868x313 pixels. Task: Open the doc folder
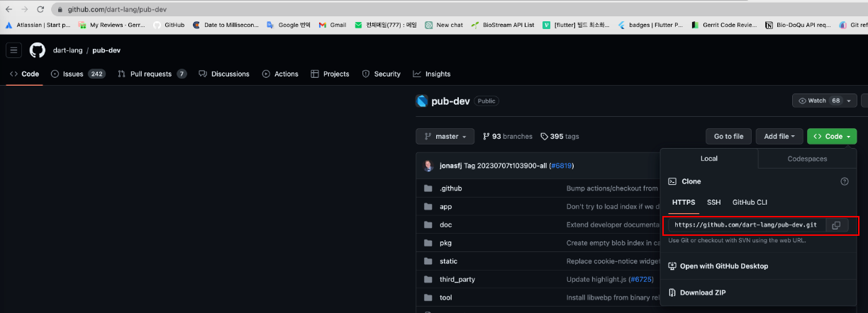point(445,224)
